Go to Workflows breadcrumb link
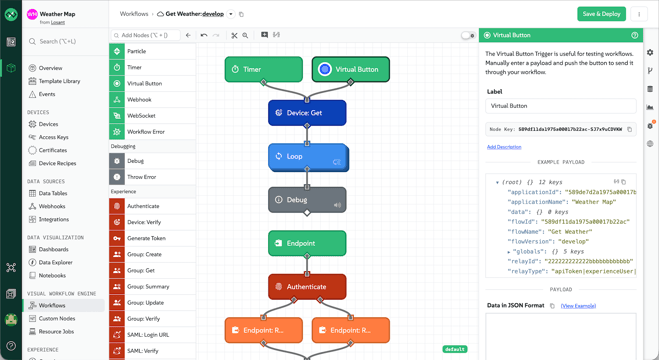Screen dimensions: 659x360 (134, 14)
